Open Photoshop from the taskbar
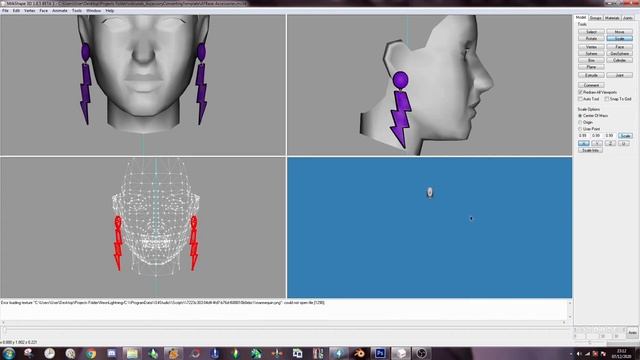 pos(380,353)
